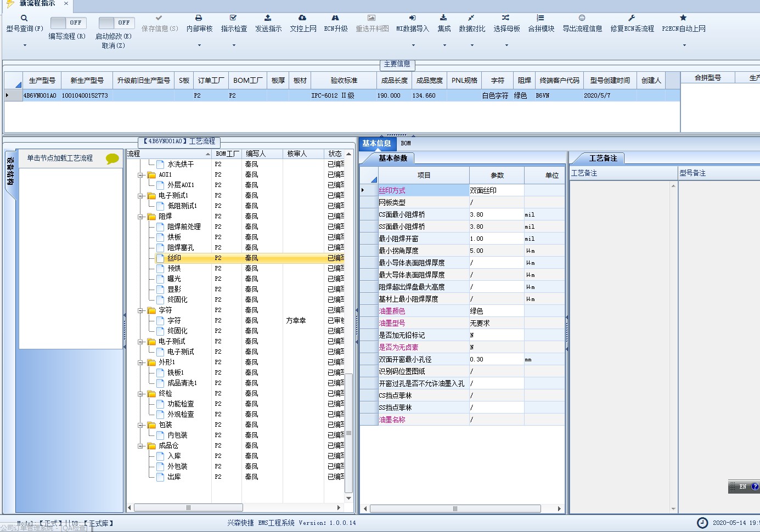Select the 丝印 tree item
Image resolution: width=760 pixels, height=532 pixels.
174,258
